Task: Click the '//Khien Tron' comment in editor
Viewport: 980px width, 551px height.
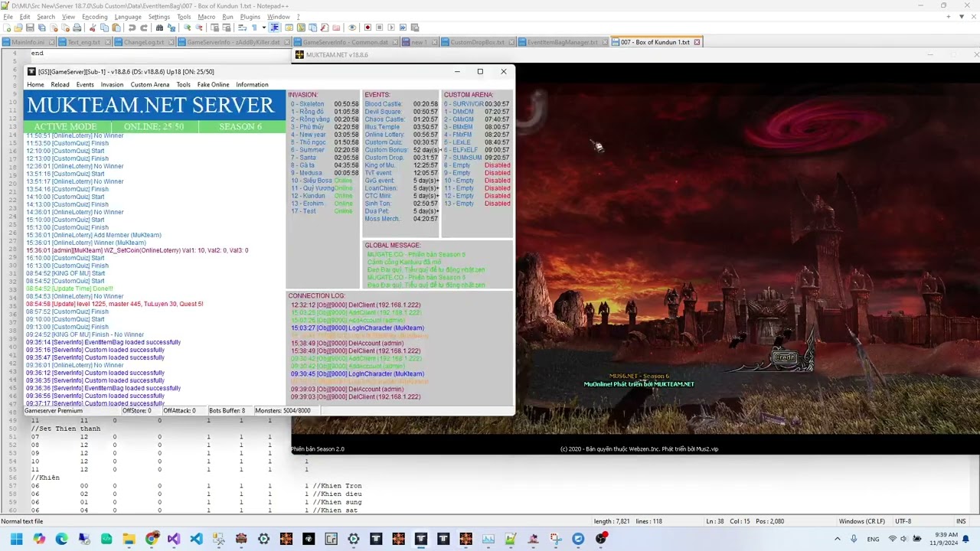Action: click(337, 486)
